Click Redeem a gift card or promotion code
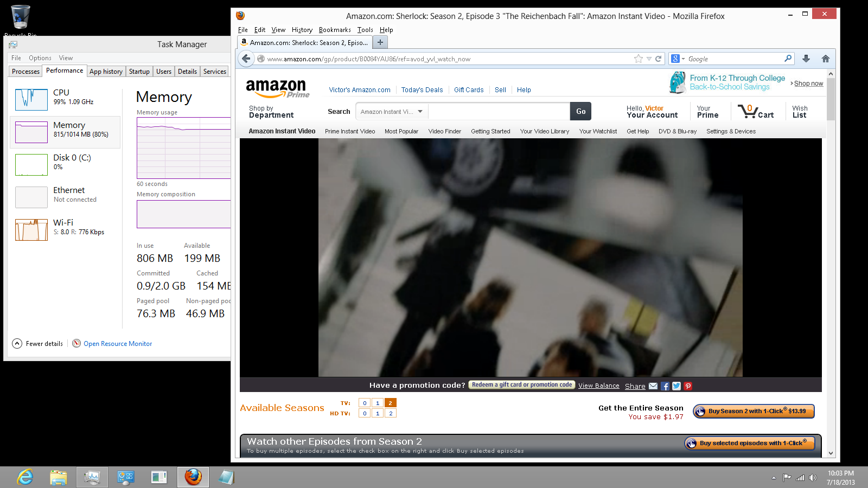Image resolution: width=868 pixels, height=488 pixels. (521, 385)
